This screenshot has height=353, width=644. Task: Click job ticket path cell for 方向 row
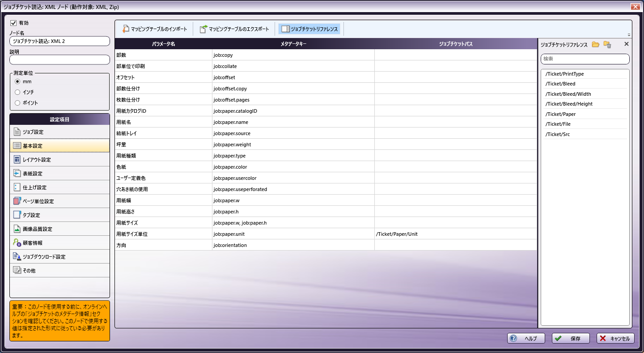point(456,245)
